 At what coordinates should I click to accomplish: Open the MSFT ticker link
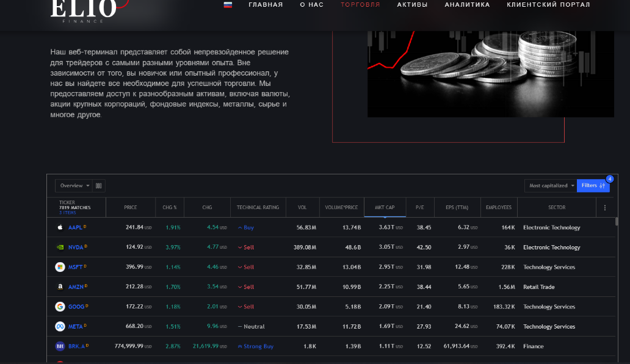point(75,267)
